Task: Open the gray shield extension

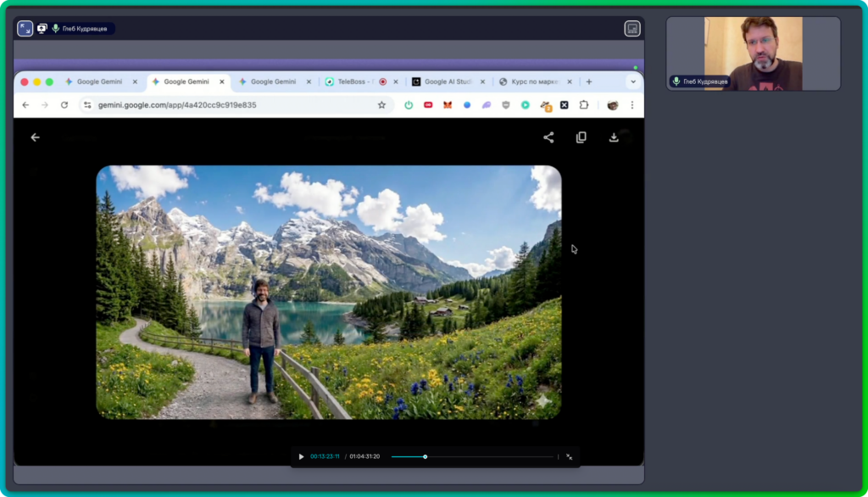Action: 505,104
